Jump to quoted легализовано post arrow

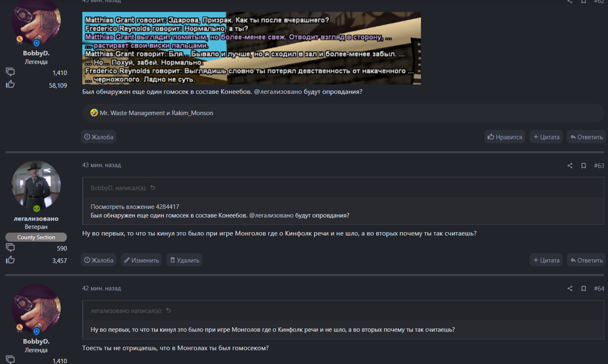click(x=168, y=311)
